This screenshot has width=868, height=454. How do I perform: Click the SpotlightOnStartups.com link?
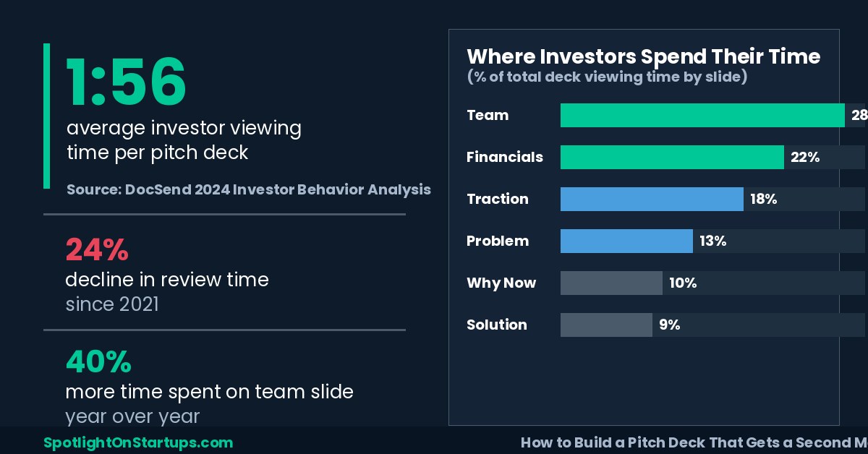pyautogui.click(x=138, y=442)
